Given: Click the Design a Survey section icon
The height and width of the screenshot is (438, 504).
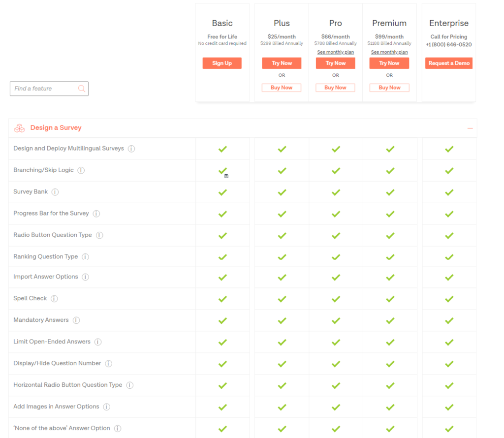Looking at the screenshot, I should pos(19,128).
